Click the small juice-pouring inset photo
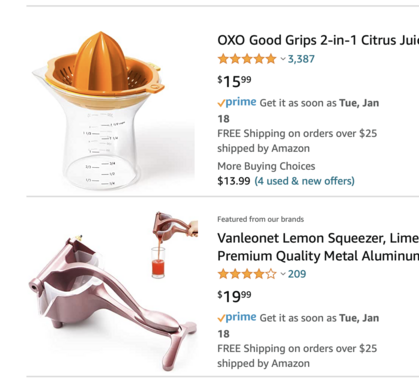The height and width of the screenshot is (381, 419). 174,244
